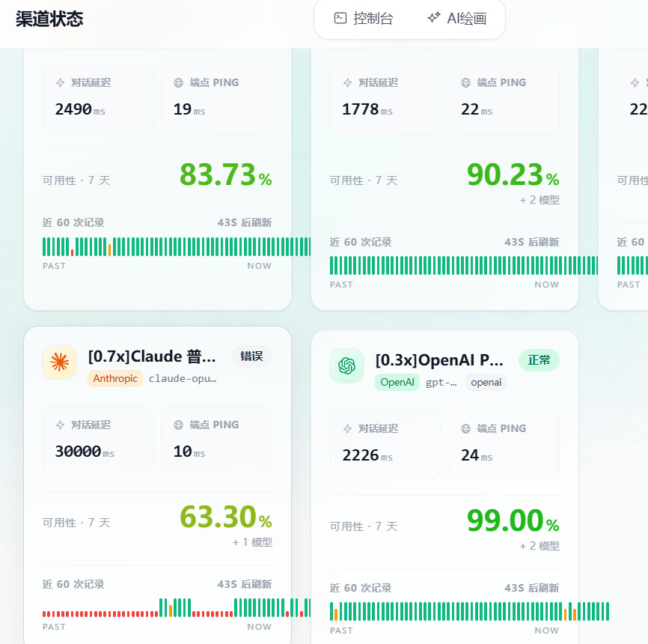Click the gray openai tag
Screen dimensions: 648x644
point(486,382)
